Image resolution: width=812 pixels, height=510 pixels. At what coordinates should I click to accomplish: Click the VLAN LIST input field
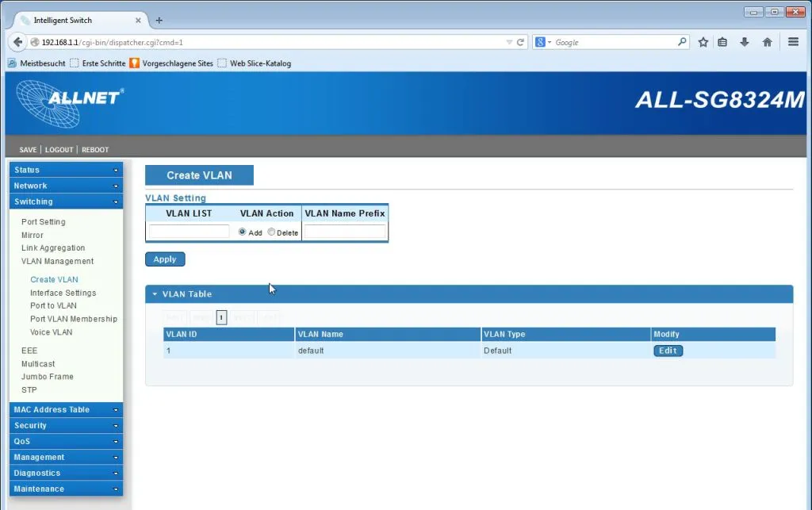(189, 232)
